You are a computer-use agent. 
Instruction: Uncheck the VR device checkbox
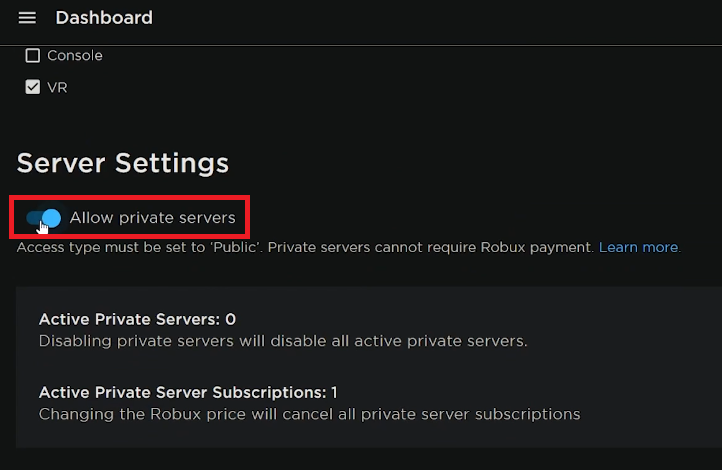coord(33,88)
